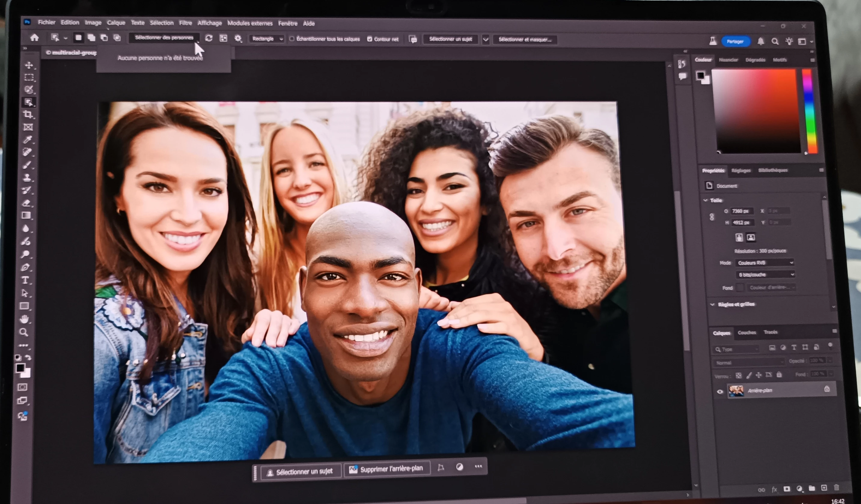The width and height of the screenshot is (861, 504).
Task: Select the Hand tool
Action: click(x=24, y=319)
